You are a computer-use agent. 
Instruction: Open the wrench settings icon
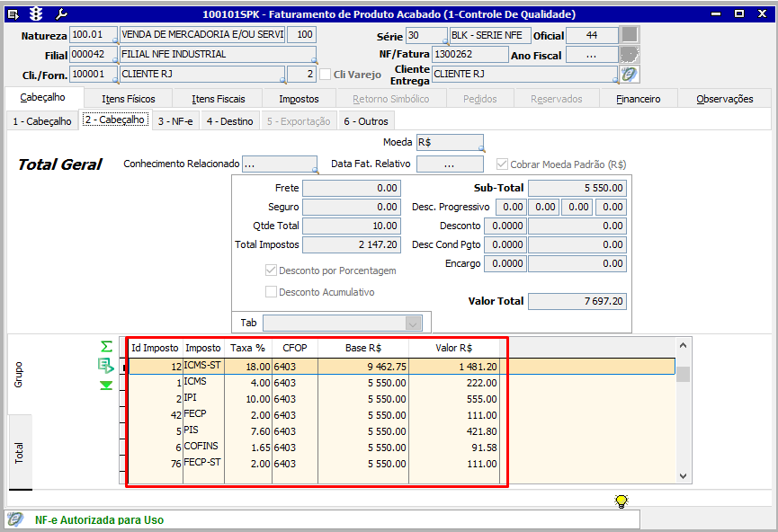pyautogui.click(x=60, y=13)
